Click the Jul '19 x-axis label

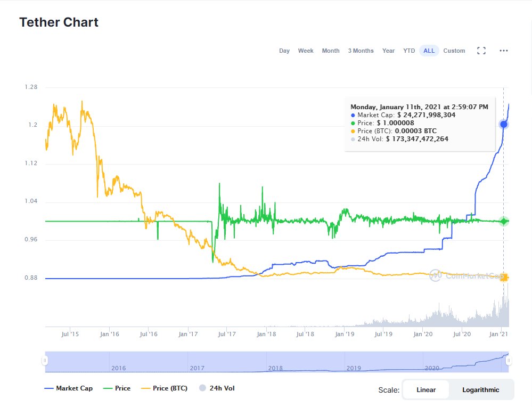click(x=383, y=334)
